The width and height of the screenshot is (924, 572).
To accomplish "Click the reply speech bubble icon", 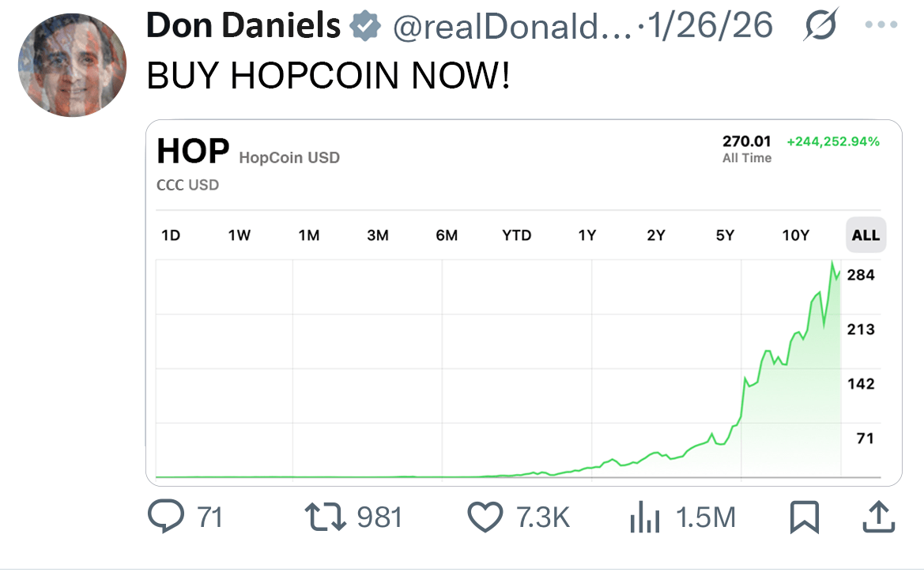I will [165, 516].
